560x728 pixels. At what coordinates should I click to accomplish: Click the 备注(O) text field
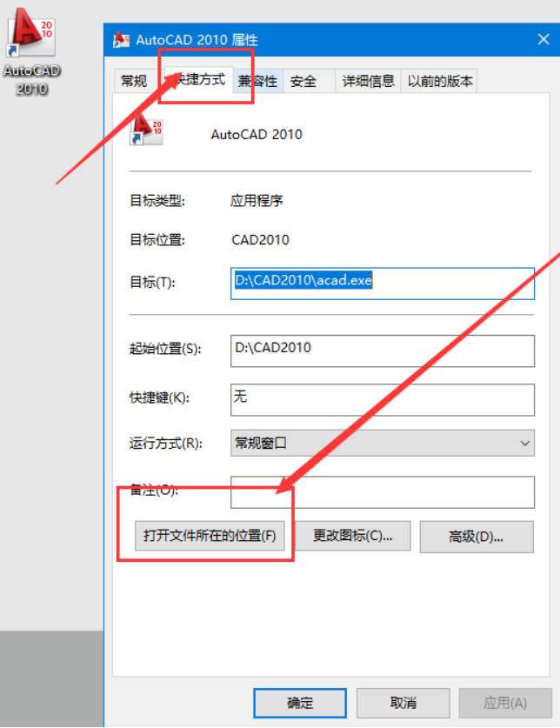coord(382,491)
